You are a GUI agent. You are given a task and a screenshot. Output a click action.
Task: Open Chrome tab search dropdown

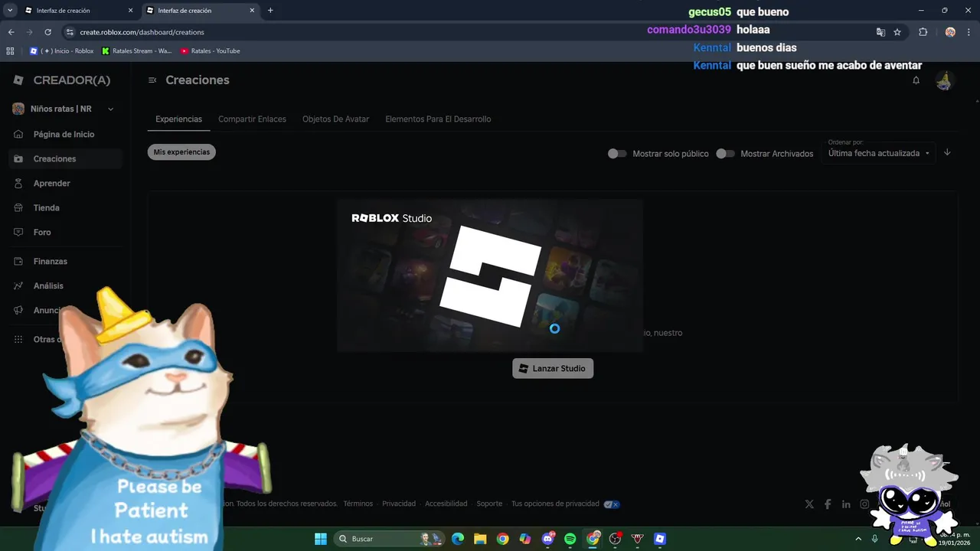pos(10,11)
